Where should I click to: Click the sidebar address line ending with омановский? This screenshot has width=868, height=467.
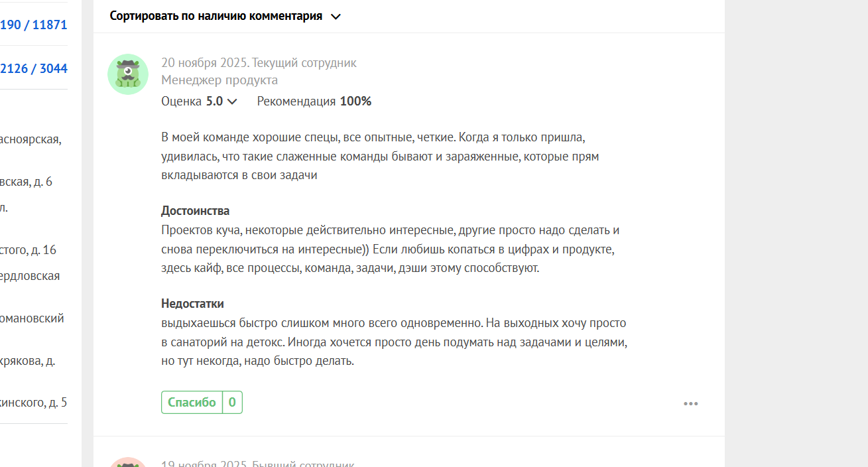[32, 318]
